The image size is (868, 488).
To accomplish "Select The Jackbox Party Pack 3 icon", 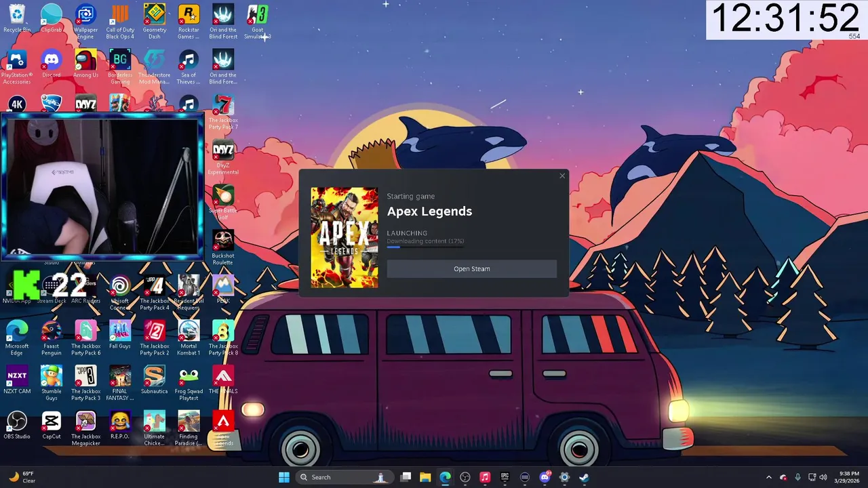I will (85, 384).
